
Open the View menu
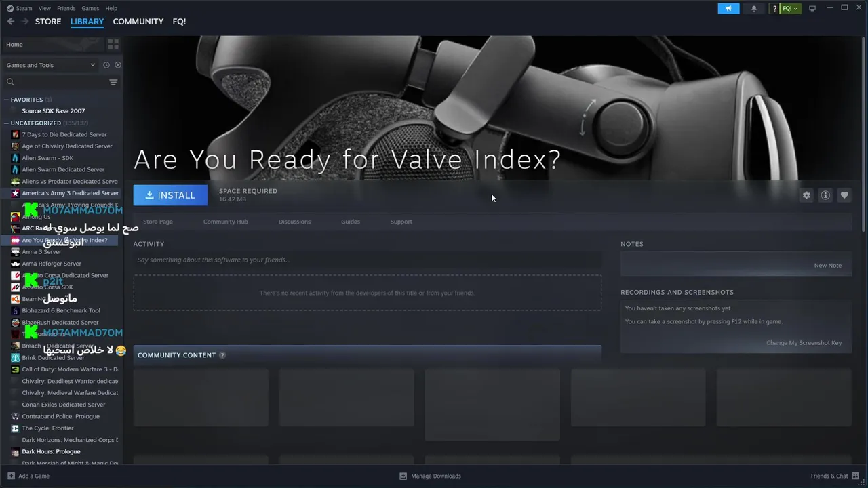click(x=45, y=8)
